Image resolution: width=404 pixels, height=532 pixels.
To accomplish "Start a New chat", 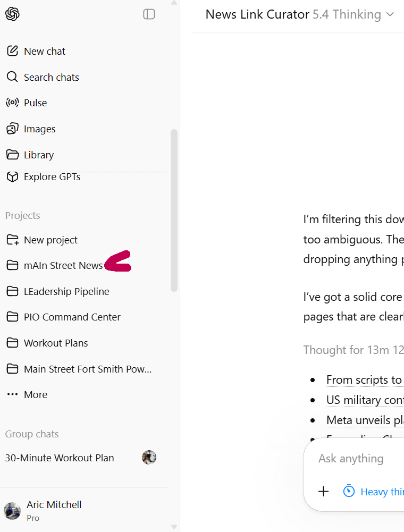I will 45,52.
